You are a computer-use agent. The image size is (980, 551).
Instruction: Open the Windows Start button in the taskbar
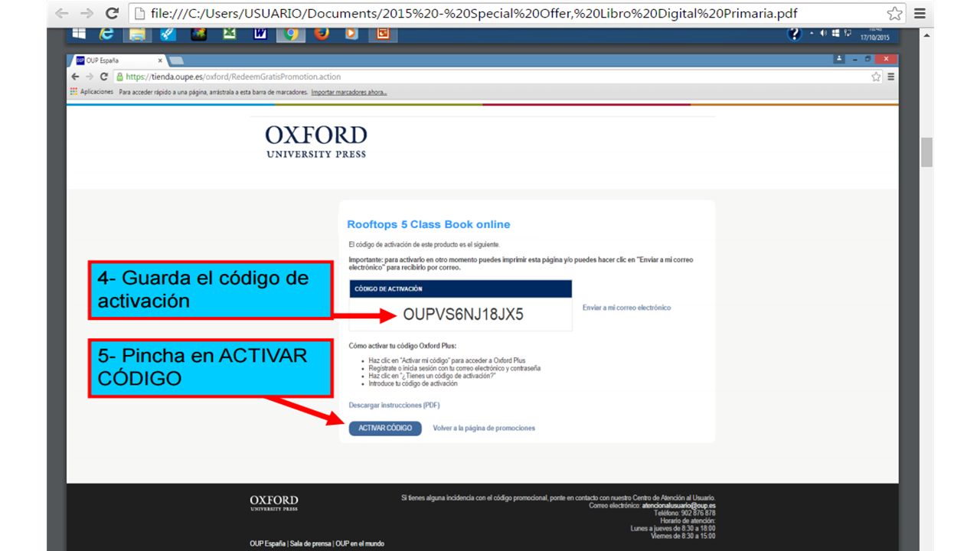click(x=78, y=34)
